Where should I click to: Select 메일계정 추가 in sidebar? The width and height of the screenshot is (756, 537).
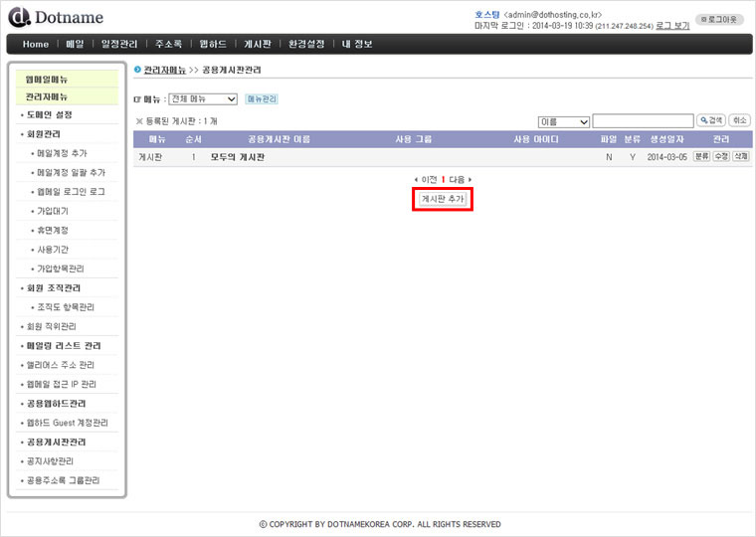(x=61, y=153)
